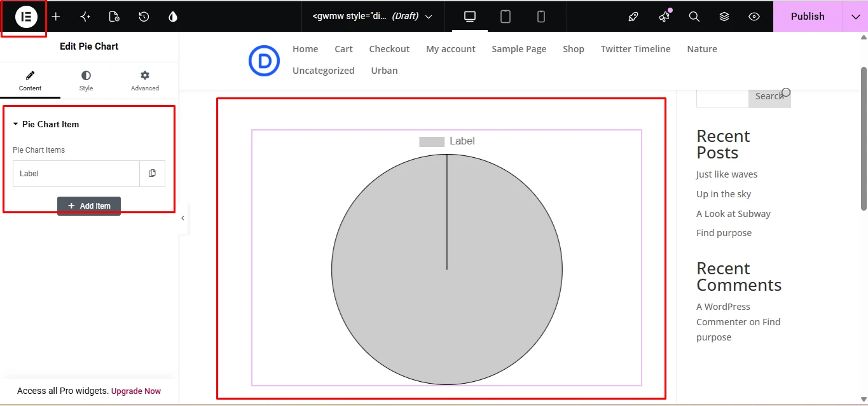Open the Twitter Timeline menu item
The image size is (868, 406).
636,49
